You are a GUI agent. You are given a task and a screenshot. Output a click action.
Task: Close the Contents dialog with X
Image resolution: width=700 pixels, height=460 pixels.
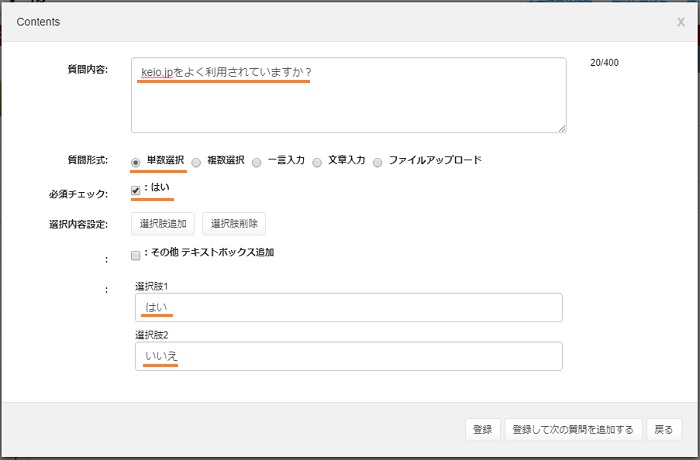point(680,22)
